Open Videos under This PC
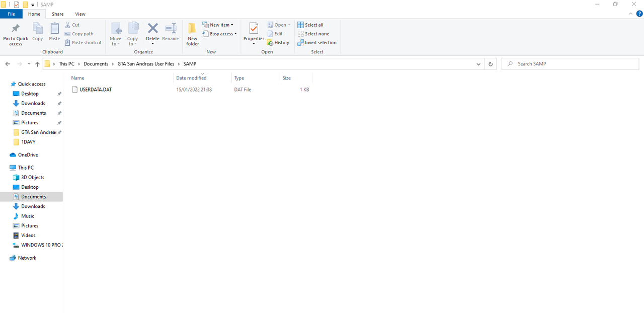Viewport: 644px width, 313px height. coord(28,235)
